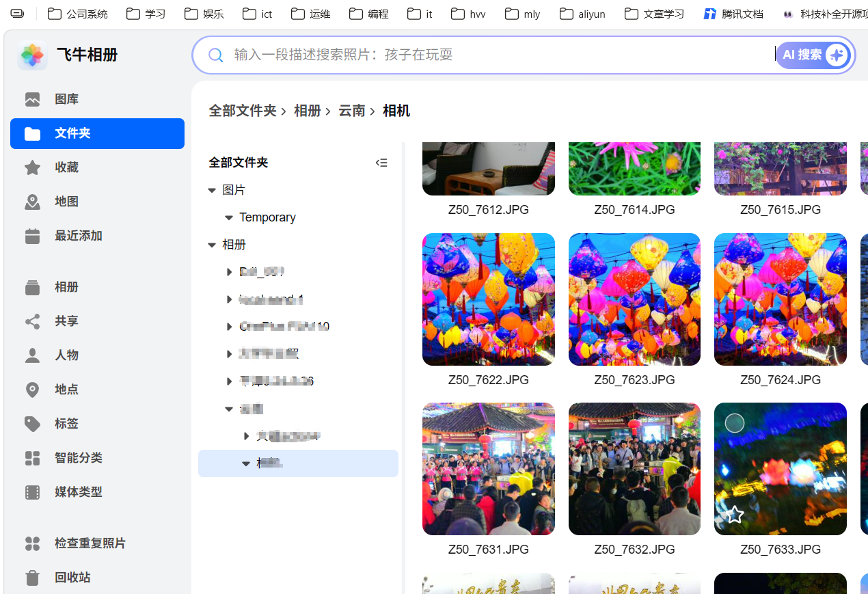Open the ict bookmark folder dropdown

257,14
